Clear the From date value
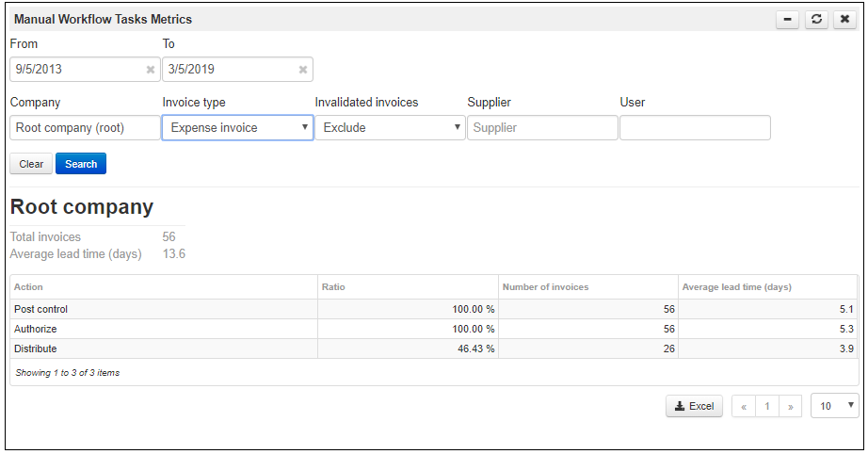The width and height of the screenshot is (868, 454). coord(150,70)
